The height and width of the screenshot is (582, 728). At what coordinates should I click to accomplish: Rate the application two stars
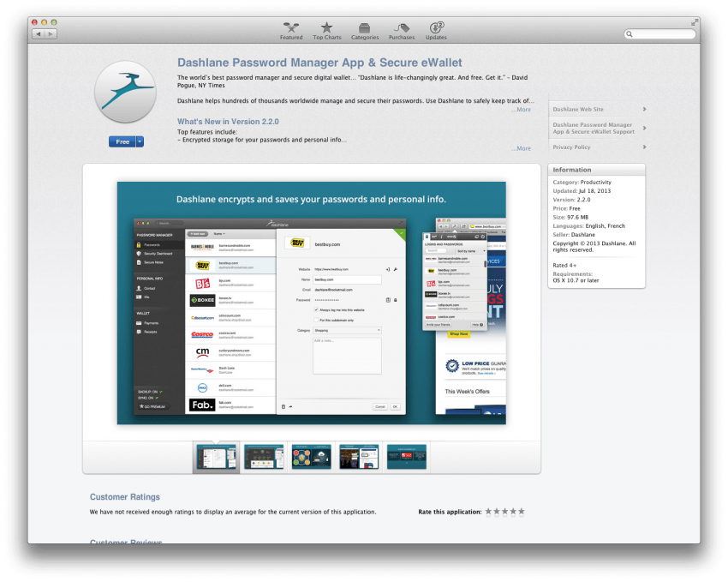point(497,512)
